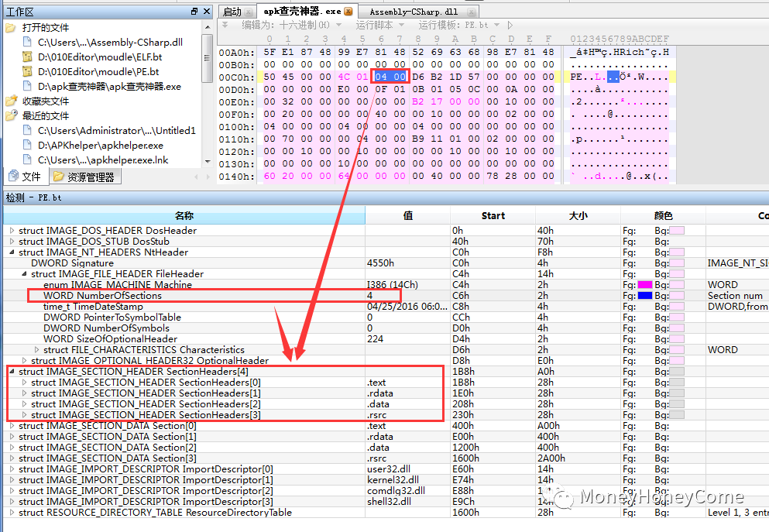Click the workspace panel vertical scrollbar

point(207,58)
